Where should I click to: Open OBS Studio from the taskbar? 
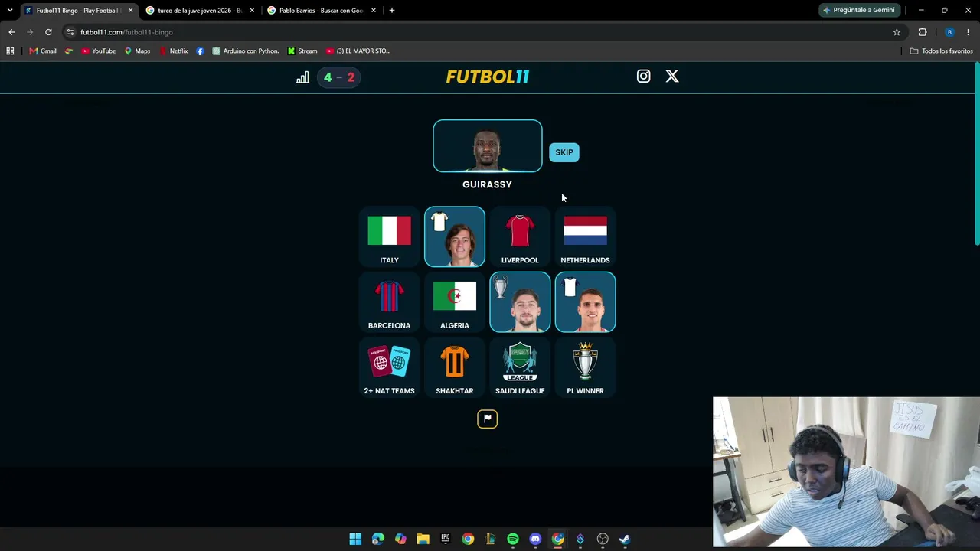pos(603,539)
